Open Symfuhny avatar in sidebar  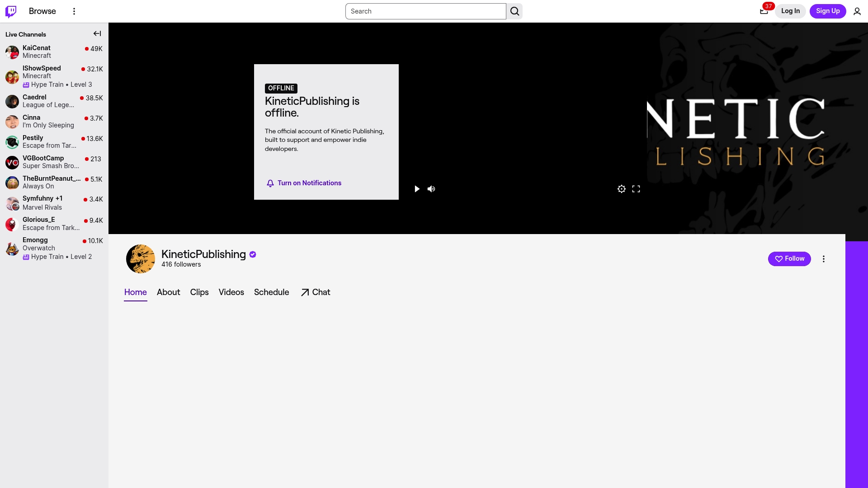coord(12,203)
